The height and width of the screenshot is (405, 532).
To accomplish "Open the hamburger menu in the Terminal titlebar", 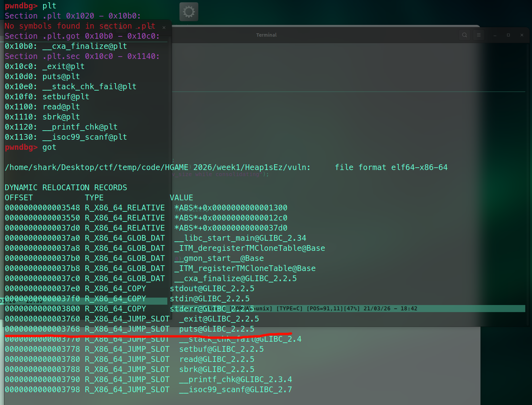I will pyautogui.click(x=479, y=35).
